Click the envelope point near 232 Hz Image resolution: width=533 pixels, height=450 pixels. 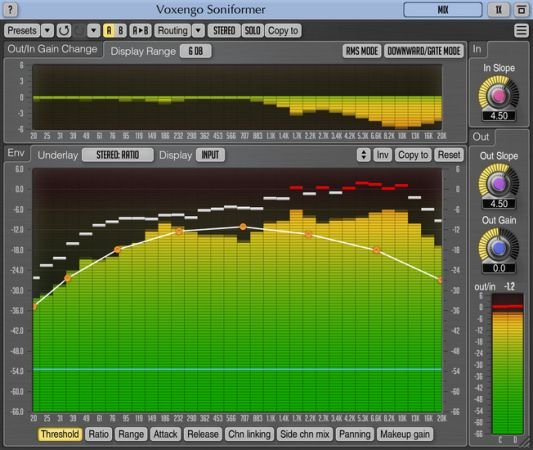pyautogui.click(x=179, y=231)
